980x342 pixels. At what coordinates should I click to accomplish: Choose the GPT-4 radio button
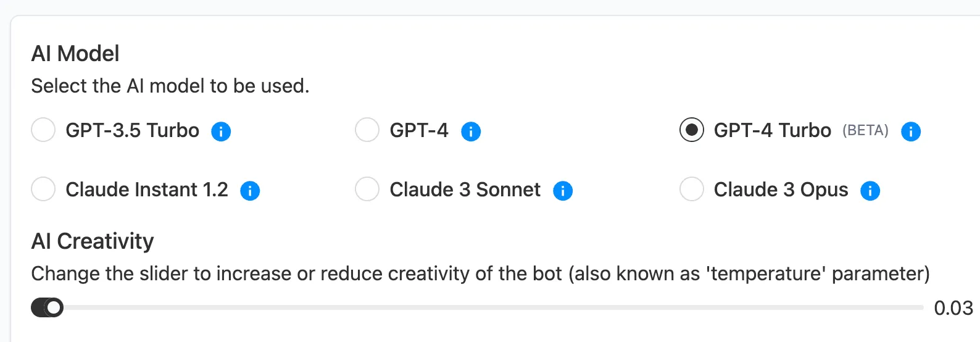367,130
